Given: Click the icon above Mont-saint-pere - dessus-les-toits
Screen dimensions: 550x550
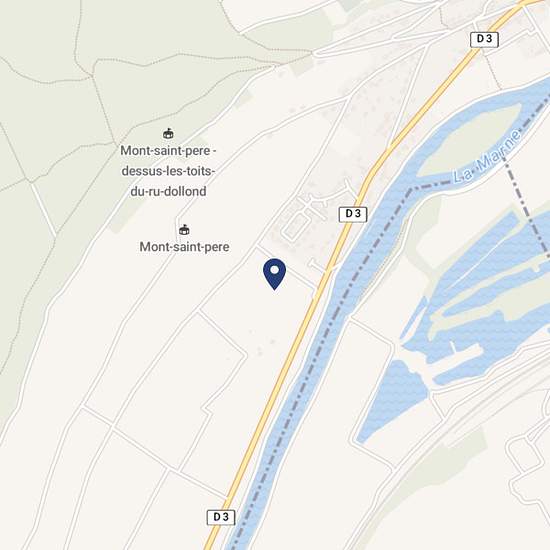Looking at the screenshot, I should click(168, 134).
